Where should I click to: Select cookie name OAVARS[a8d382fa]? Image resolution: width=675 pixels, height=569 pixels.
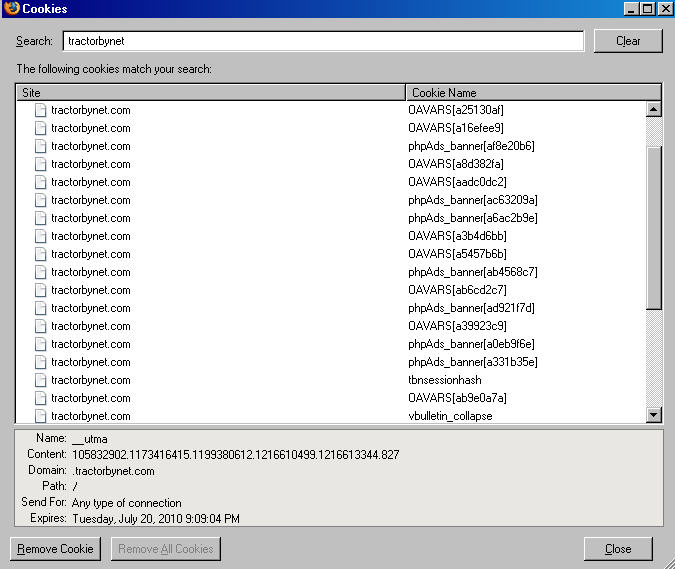(x=456, y=164)
